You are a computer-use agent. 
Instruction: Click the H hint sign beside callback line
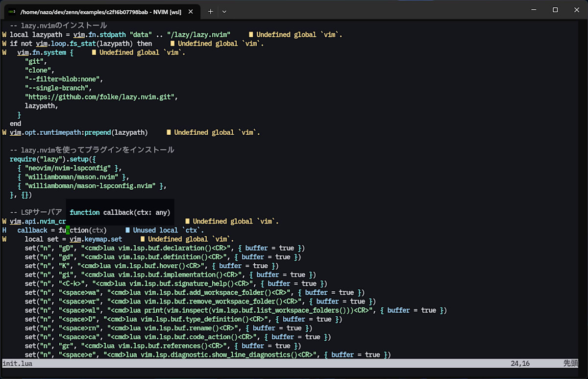coord(4,230)
